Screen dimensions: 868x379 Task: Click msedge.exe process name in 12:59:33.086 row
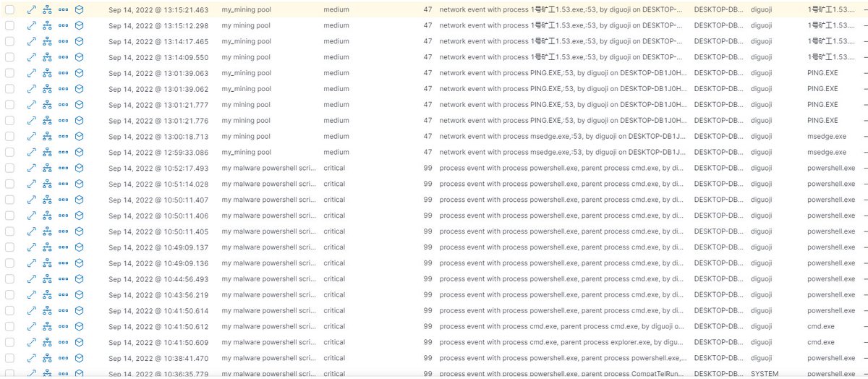827,153
